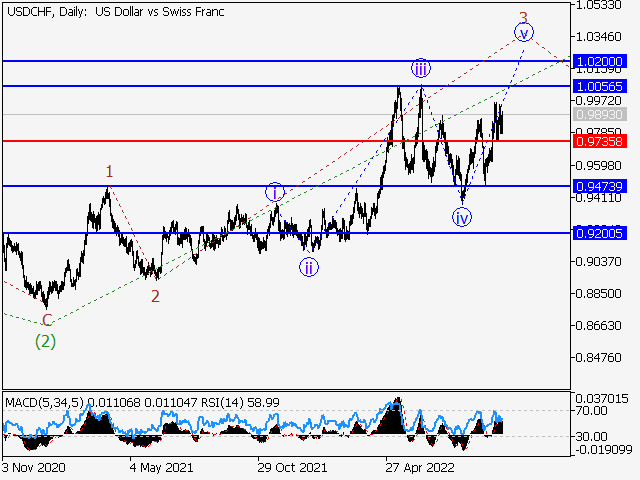The image size is (640, 480).
Task: Click the red wave 1 label
Action: [x=109, y=171]
